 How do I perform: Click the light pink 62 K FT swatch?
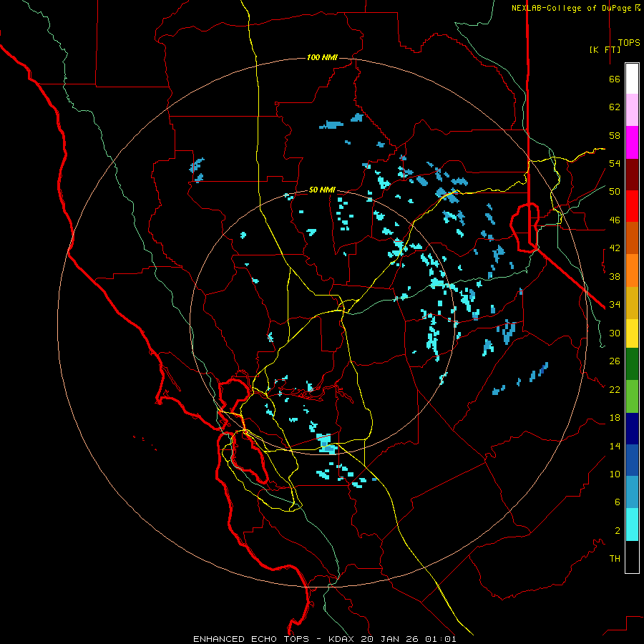coord(632,109)
